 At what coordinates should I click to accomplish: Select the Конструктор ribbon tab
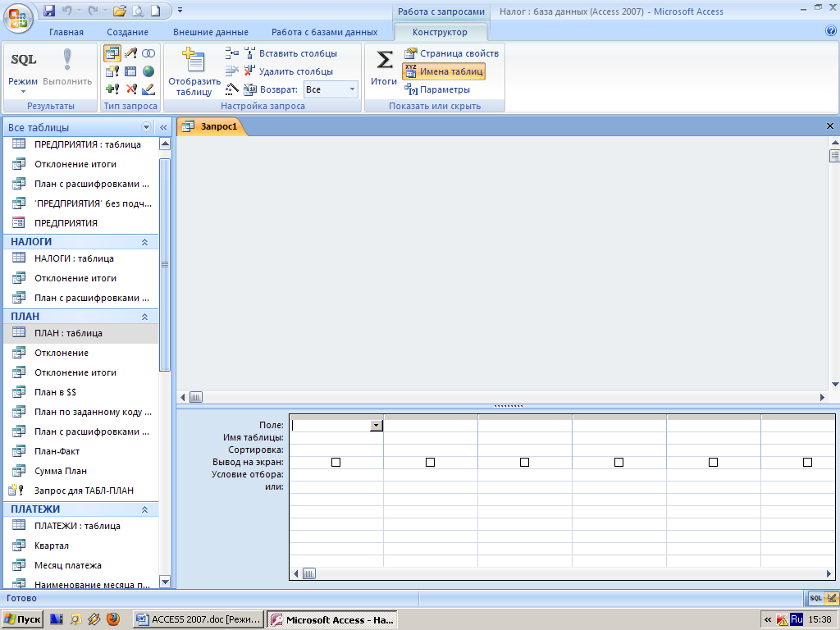tap(440, 32)
